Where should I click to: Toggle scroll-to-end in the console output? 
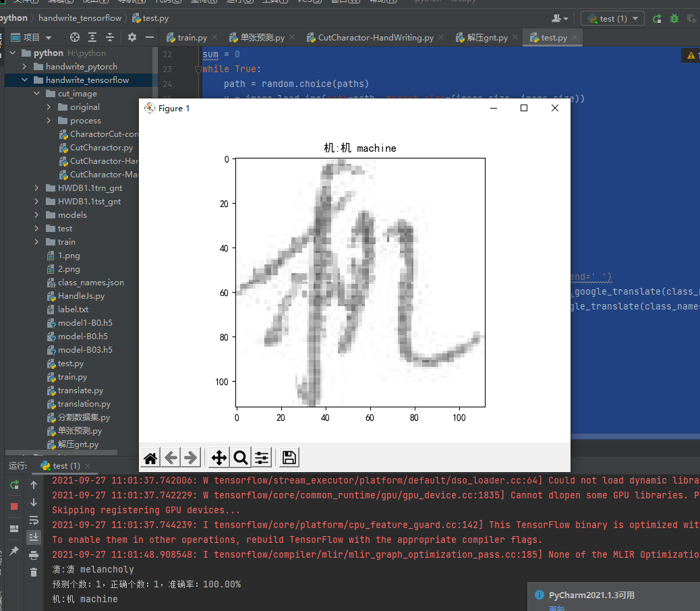tap(33, 536)
